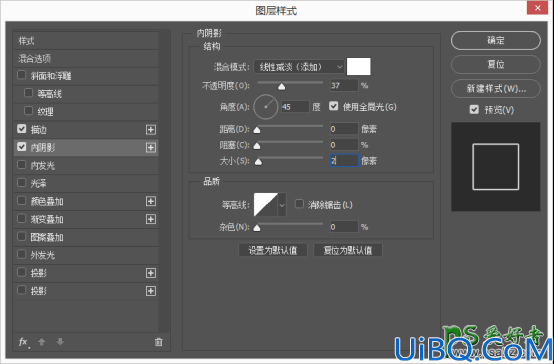
Task: Click the 杂色 value field
Action: tap(344, 227)
